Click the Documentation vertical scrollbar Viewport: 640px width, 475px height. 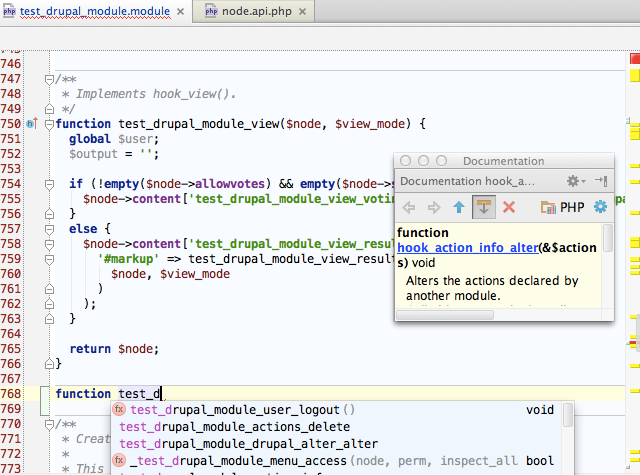[607, 238]
